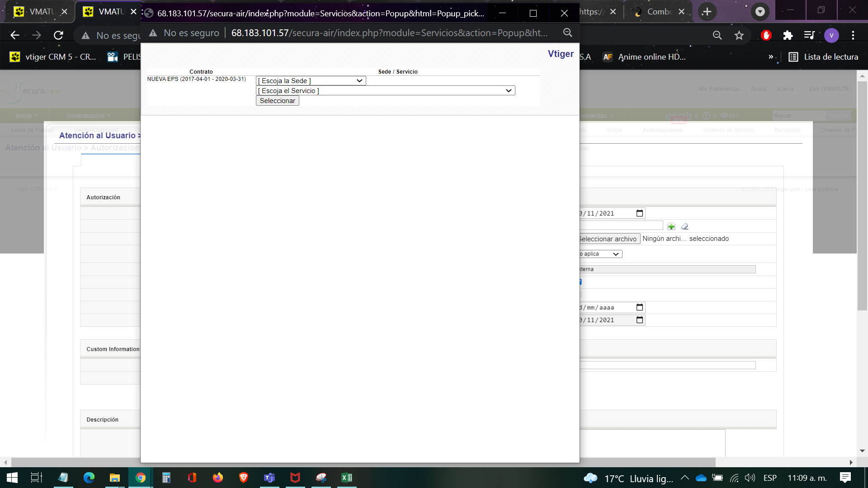
Task: Open the Chrome profile avatar
Action: coord(831,35)
